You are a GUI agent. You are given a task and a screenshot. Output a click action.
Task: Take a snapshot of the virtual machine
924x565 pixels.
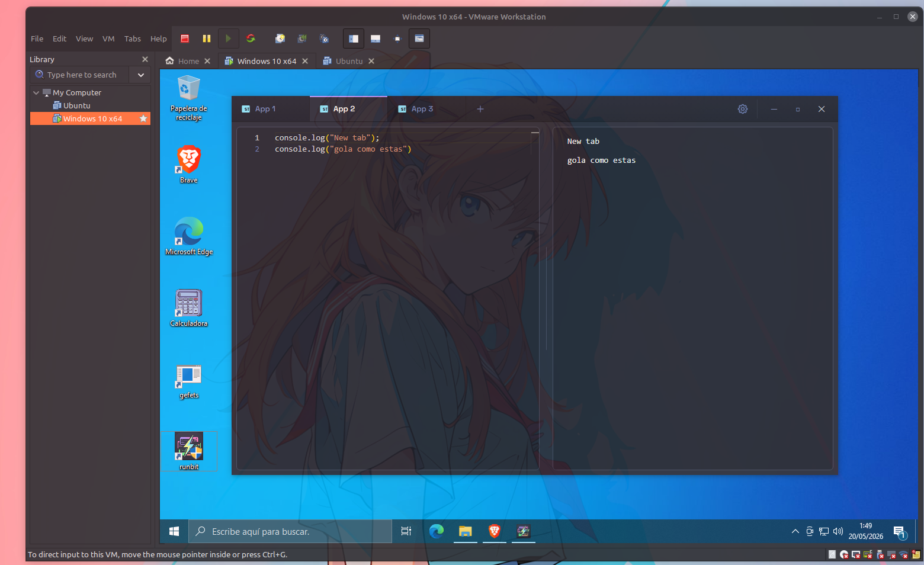click(x=280, y=38)
